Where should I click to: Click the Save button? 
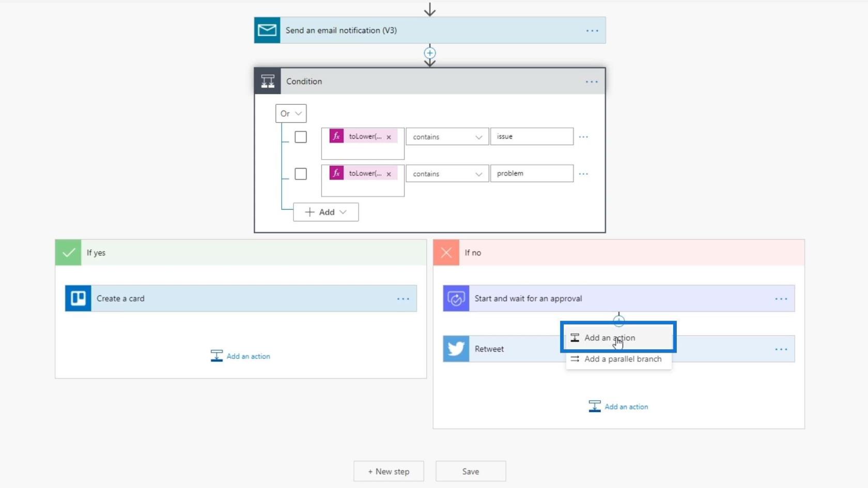click(471, 471)
